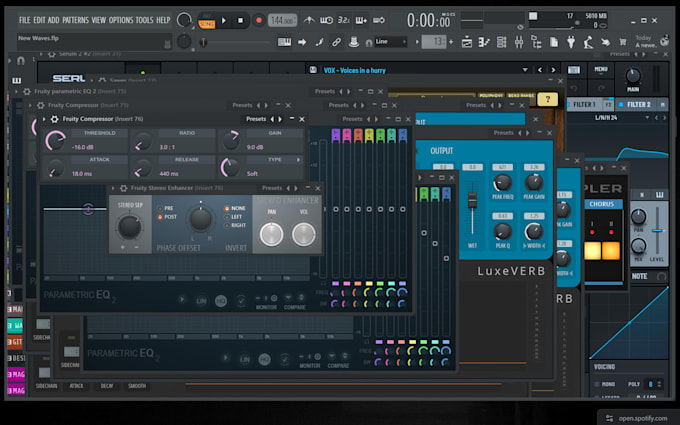Open the compressor TYPE arrow menu
The width and height of the screenshot is (680, 425).
298,160
